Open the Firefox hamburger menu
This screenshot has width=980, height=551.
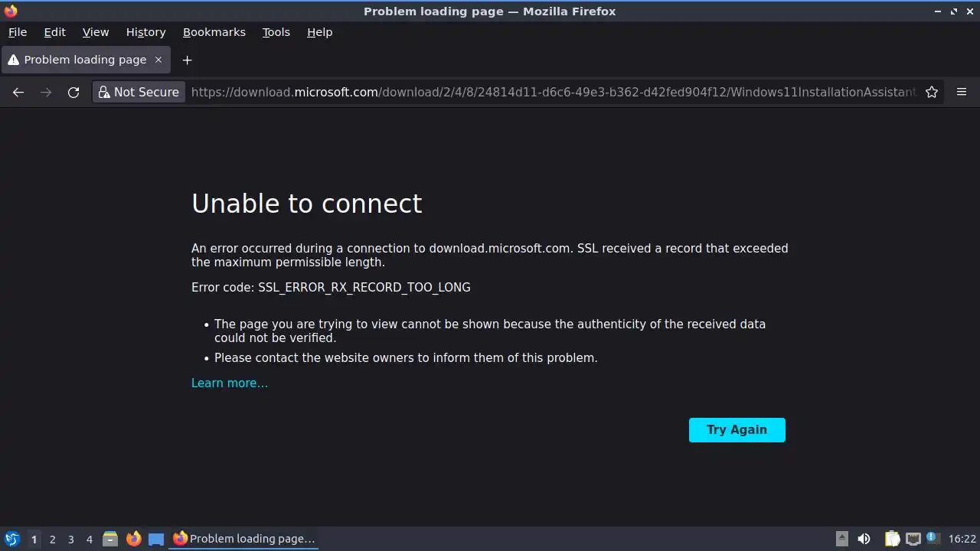pos(962,92)
